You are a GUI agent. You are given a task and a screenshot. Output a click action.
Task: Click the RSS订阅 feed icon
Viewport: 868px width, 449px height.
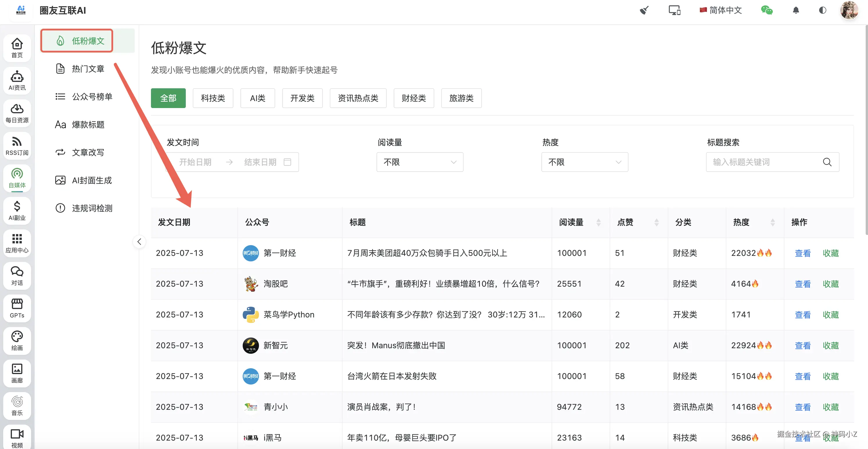(17, 142)
